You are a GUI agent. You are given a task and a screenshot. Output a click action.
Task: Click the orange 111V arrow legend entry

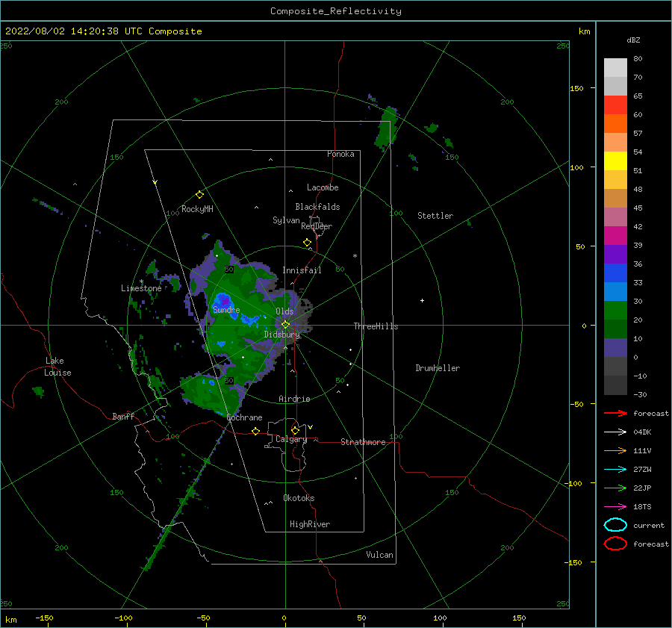coord(615,450)
